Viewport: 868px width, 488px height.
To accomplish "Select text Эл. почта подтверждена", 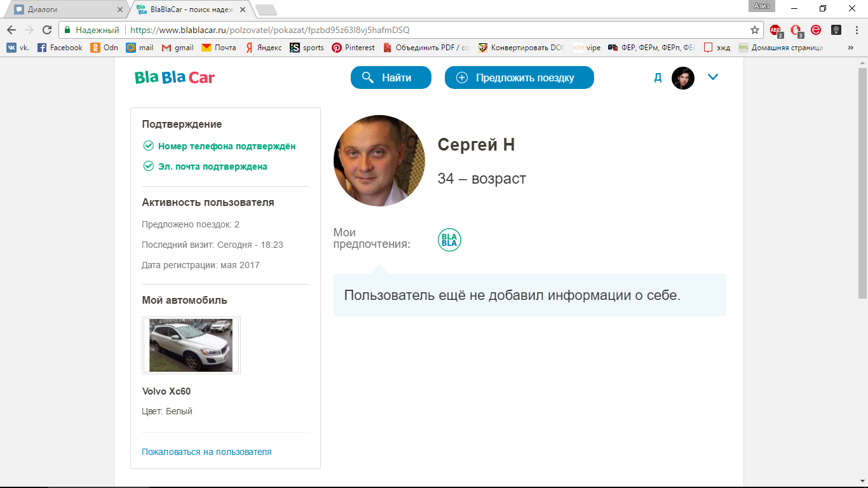I will [x=213, y=166].
